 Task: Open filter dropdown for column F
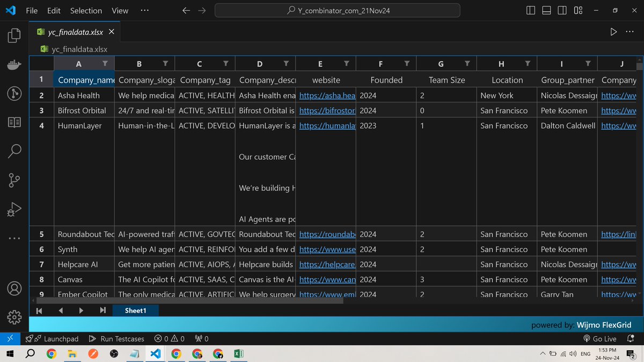407,64
